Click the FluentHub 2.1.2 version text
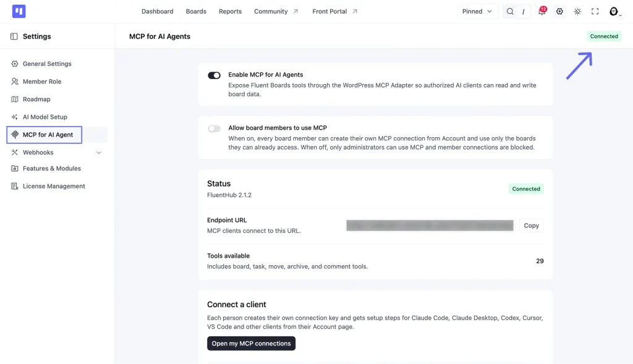Screen dimensions: 633x364 pos(229,195)
